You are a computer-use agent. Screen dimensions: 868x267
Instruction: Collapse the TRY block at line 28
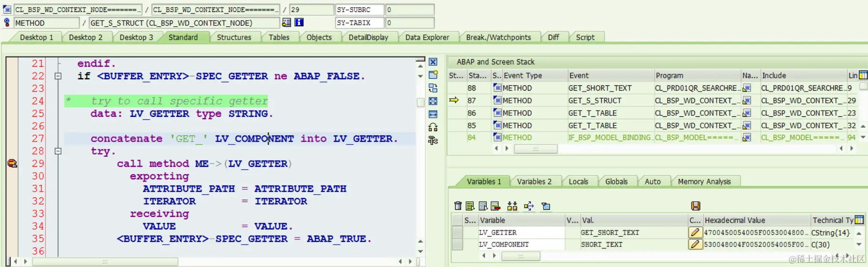pos(58,151)
